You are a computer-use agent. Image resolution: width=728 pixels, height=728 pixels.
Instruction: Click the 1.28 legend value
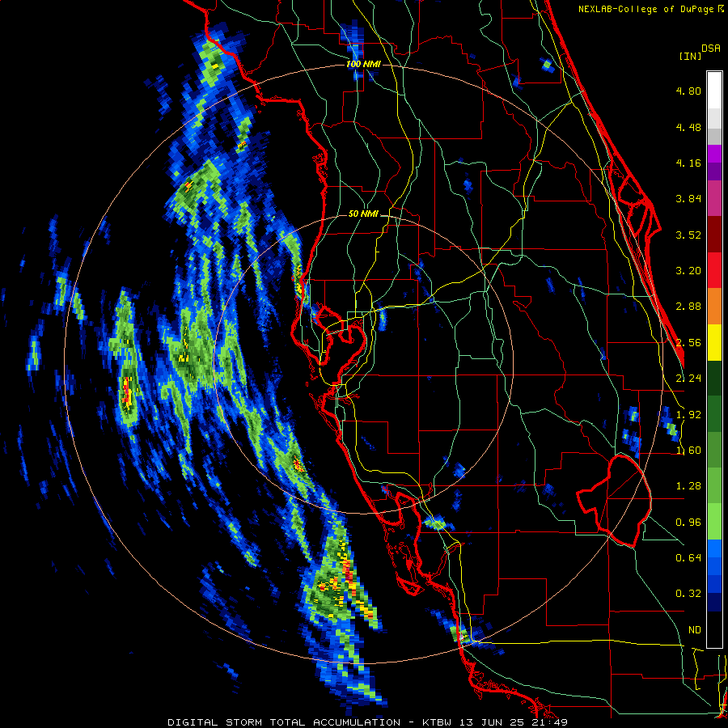(x=688, y=486)
